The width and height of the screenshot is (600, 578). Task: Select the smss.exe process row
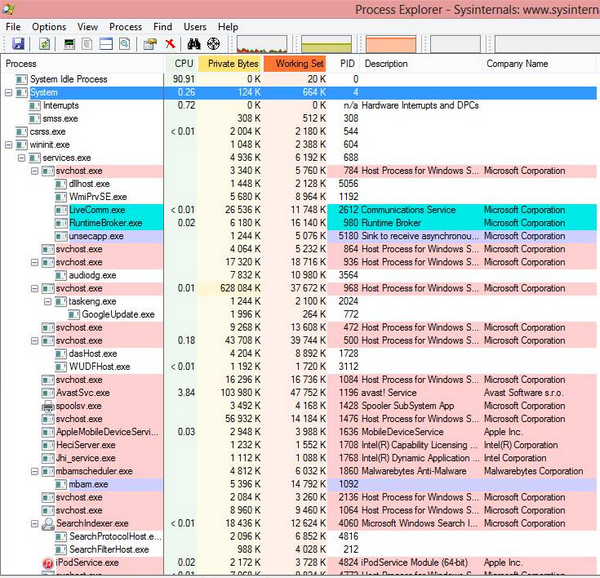tap(298, 119)
